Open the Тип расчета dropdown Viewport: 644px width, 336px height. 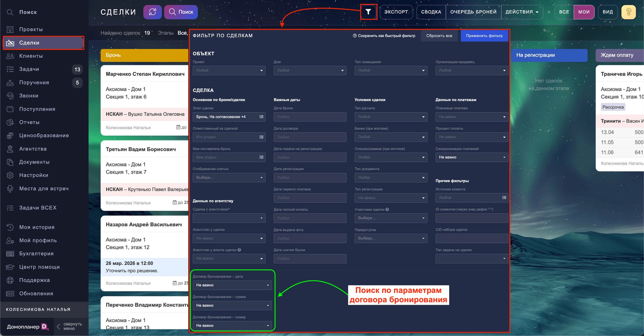(391, 117)
